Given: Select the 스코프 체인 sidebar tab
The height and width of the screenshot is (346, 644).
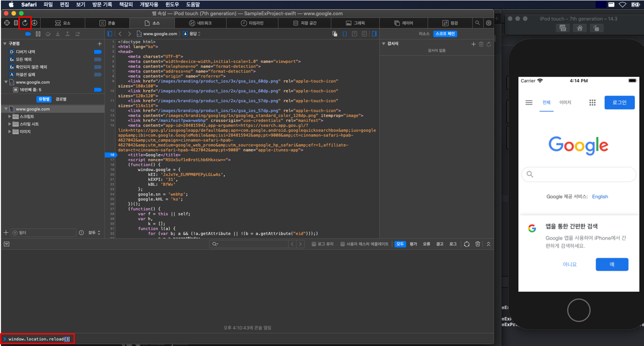Looking at the screenshot, I should click(445, 34).
